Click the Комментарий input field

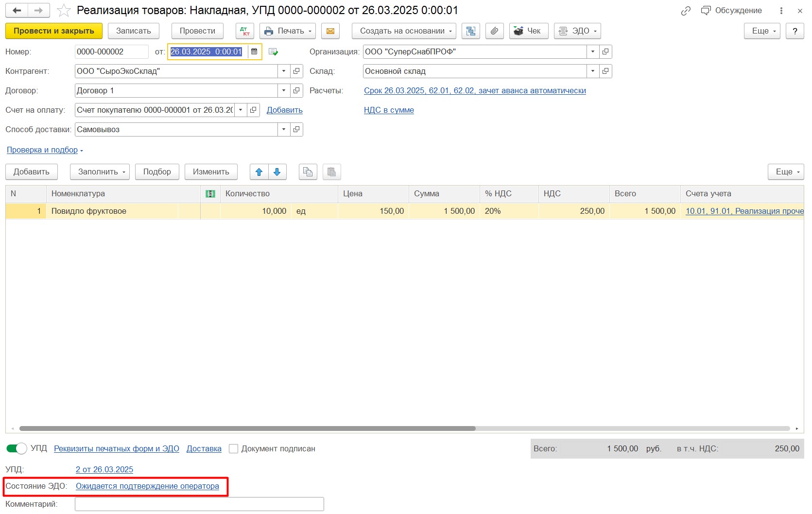coord(199,504)
